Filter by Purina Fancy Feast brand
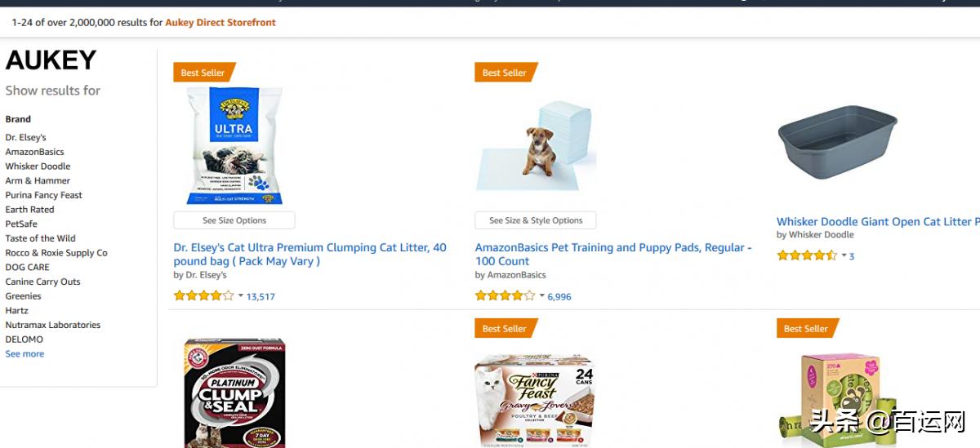Image resolution: width=980 pixels, height=448 pixels. tap(44, 195)
